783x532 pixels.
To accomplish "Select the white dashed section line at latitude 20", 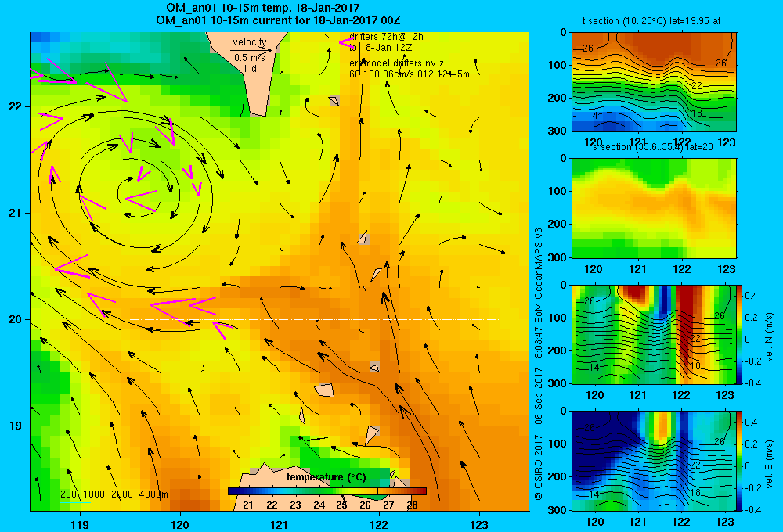I will point(314,319).
